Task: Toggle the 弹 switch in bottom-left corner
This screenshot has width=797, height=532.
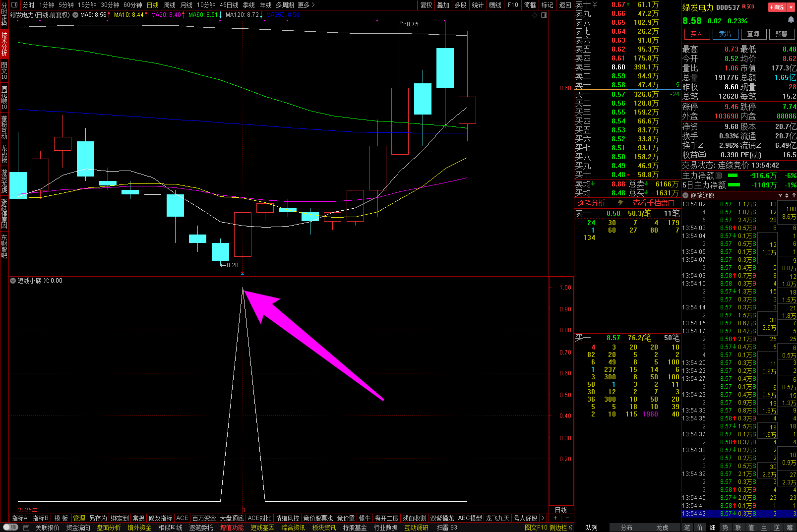Action: click(x=10, y=528)
